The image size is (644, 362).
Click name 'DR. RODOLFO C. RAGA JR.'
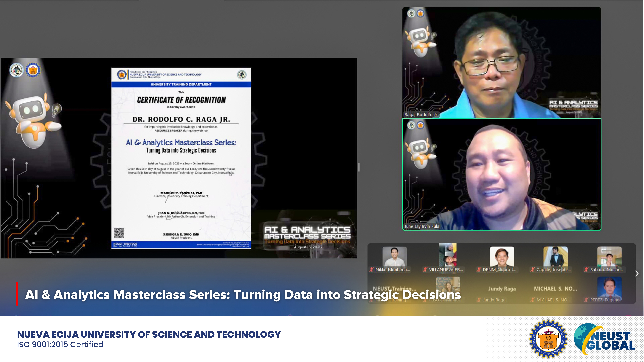pyautogui.click(x=181, y=119)
